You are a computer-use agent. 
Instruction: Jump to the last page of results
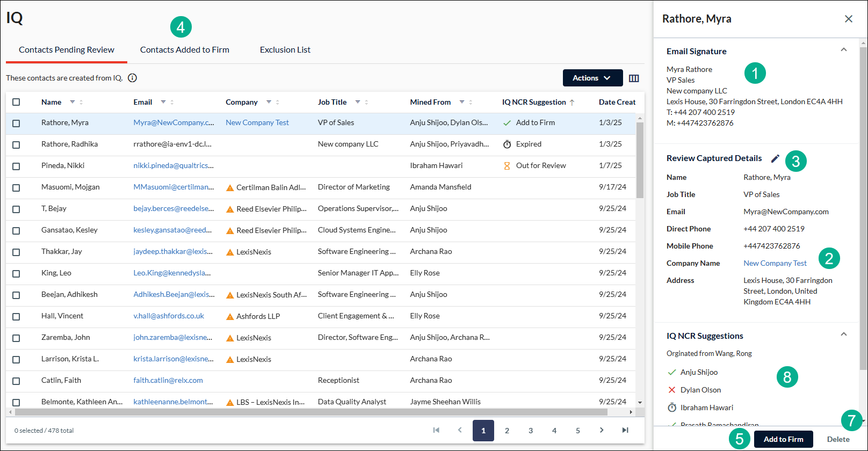(625, 430)
